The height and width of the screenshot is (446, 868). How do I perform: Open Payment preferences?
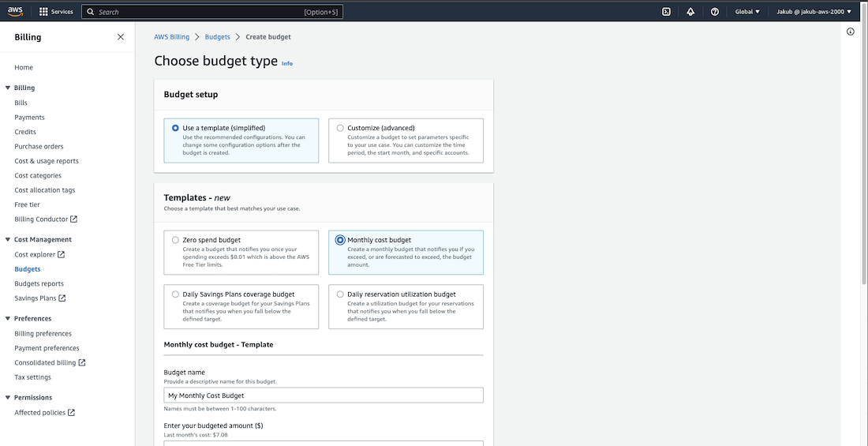[47, 348]
